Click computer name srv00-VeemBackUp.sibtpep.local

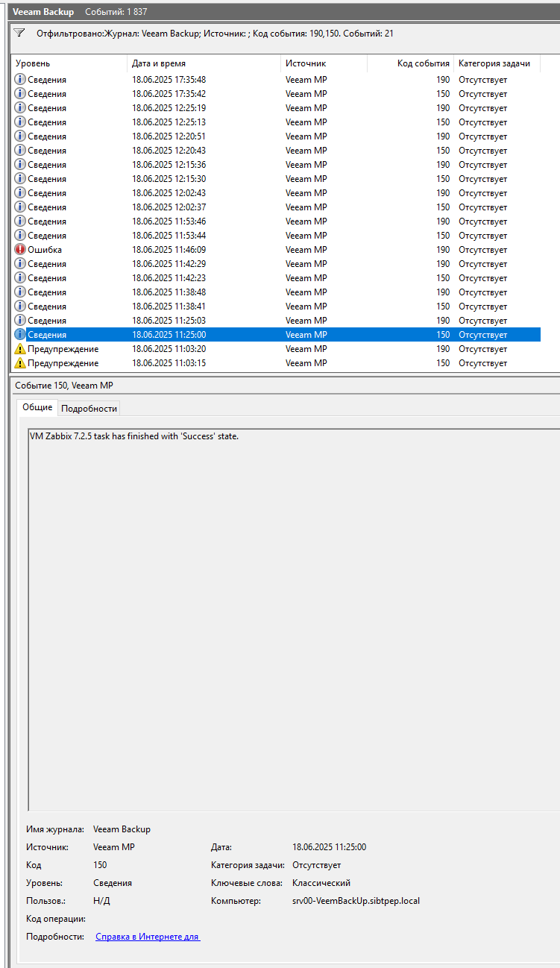coord(356,901)
